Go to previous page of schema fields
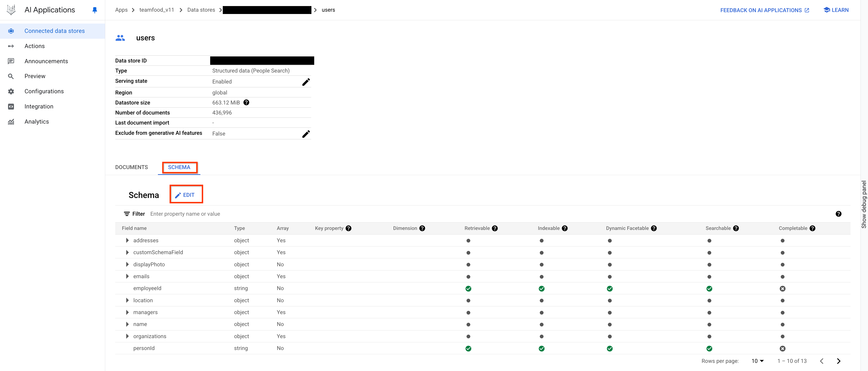 tap(822, 361)
